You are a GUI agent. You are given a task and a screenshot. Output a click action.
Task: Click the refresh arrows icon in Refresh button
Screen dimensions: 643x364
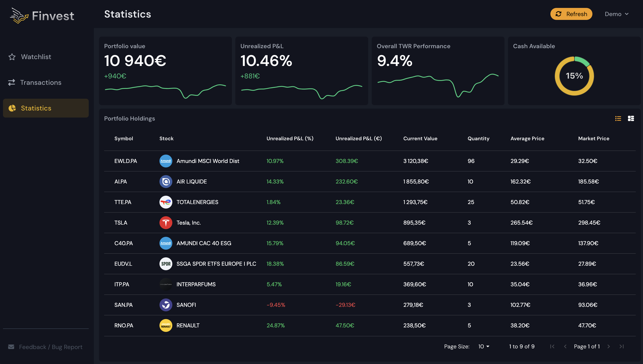click(x=558, y=14)
